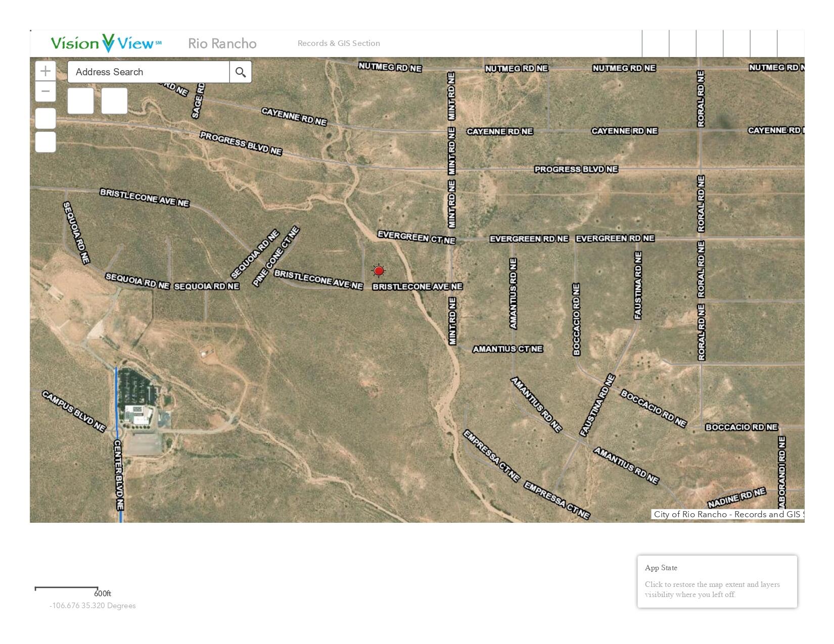Image resolution: width=834 pixels, height=644 pixels.
Task: Click the first blank button under Address Search
Action: 80,101
